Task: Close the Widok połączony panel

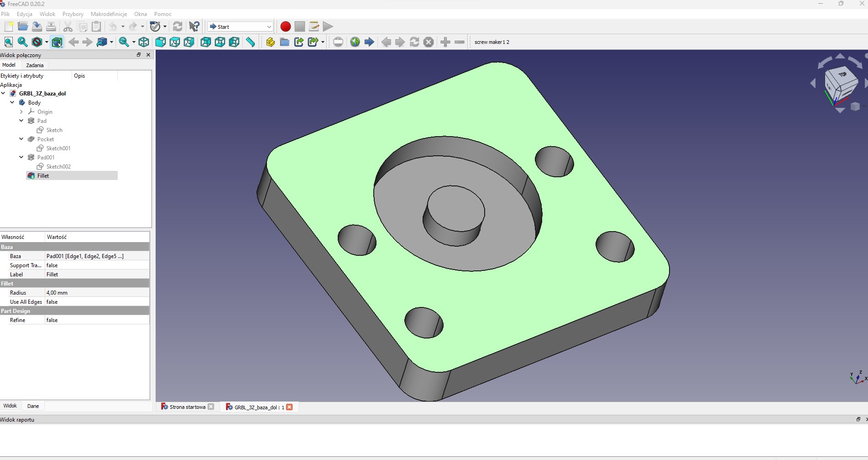Action: pyautogui.click(x=148, y=55)
